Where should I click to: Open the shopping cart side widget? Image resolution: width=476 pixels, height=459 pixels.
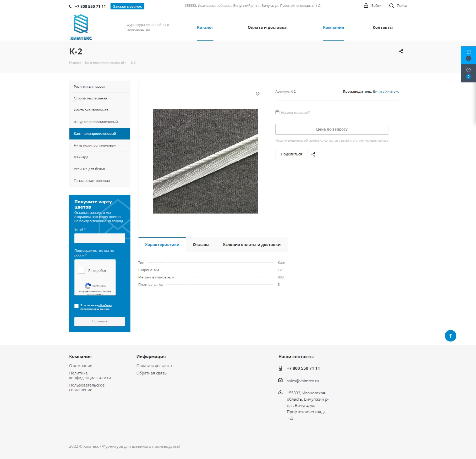click(468, 55)
